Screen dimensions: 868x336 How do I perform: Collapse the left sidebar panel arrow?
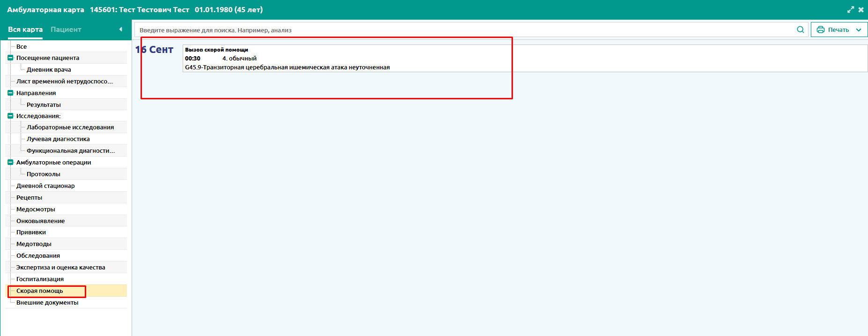pos(121,29)
